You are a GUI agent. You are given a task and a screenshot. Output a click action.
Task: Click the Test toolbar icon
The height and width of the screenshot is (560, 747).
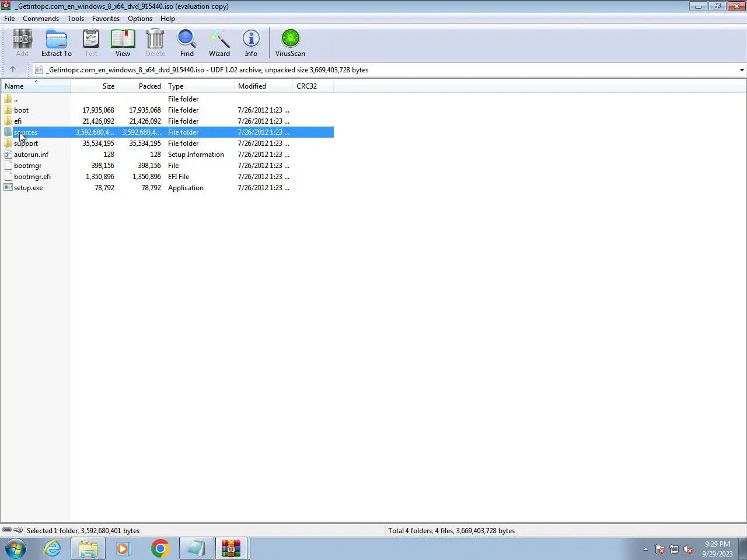91,43
